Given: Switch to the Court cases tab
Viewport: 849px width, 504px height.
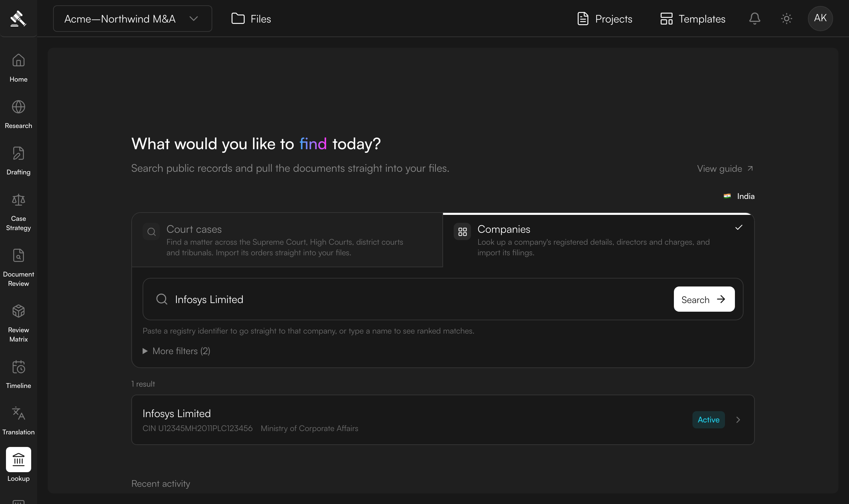Looking at the screenshot, I should tap(287, 240).
